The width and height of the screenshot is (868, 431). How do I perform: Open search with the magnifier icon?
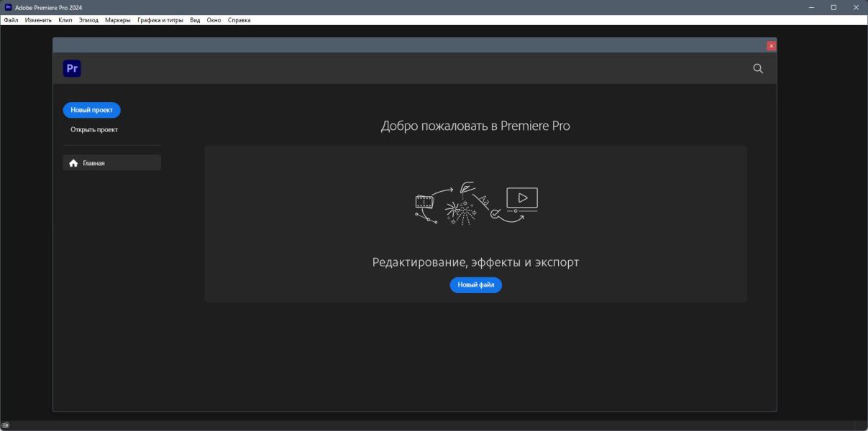click(x=758, y=68)
